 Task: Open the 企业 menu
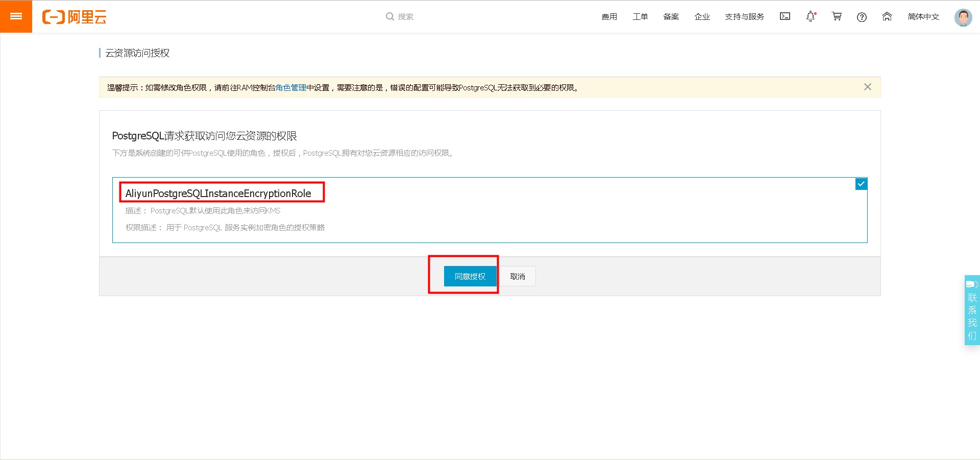pyautogui.click(x=702, y=17)
